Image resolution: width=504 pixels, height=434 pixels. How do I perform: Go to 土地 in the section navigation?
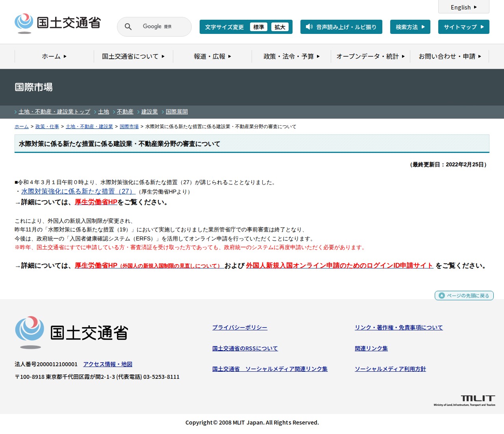coord(104,112)
